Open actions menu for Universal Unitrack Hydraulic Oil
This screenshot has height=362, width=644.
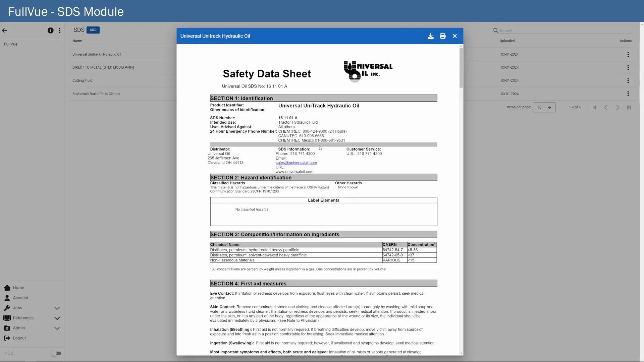tap(628, 54)
